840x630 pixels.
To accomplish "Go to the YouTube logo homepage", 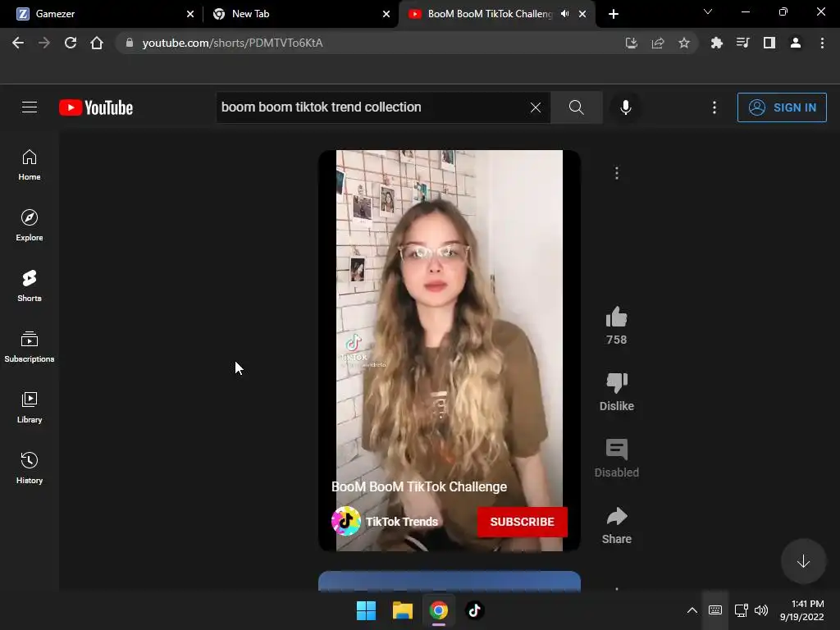I will 96,107.
